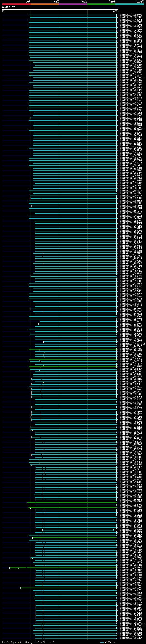Image resolution: width=146 pixels, height=644 pixels.
Task: Select the UniRef100_B9SBK7 label
Action: point(131,638)
